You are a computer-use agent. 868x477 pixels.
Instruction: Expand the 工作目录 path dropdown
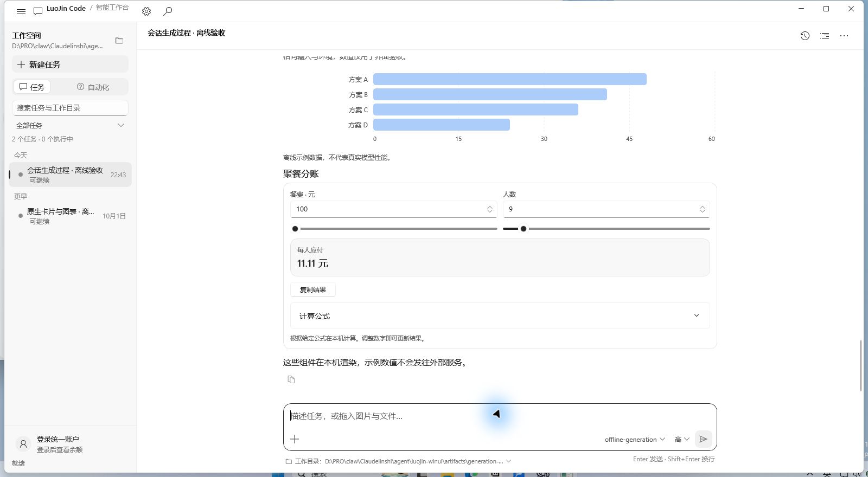click(508, 461)
